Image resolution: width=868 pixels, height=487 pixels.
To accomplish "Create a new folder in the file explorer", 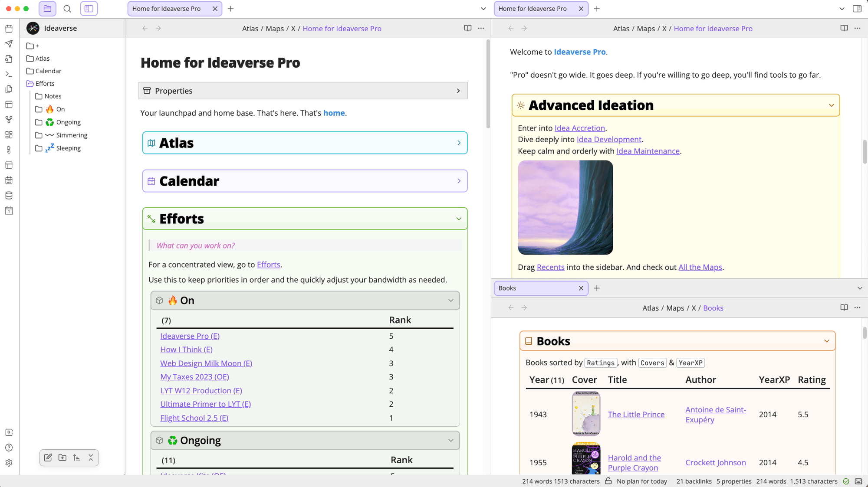I will click(62, 458).
